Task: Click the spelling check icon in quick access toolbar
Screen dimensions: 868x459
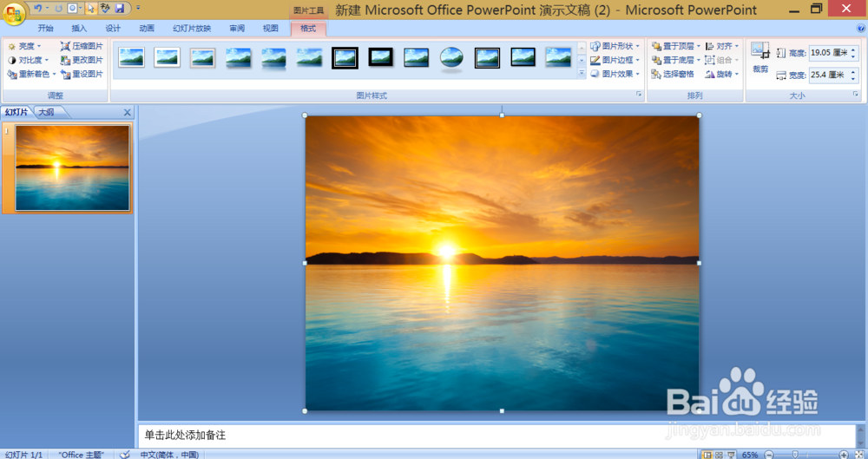Action: (x=105, y=9)
